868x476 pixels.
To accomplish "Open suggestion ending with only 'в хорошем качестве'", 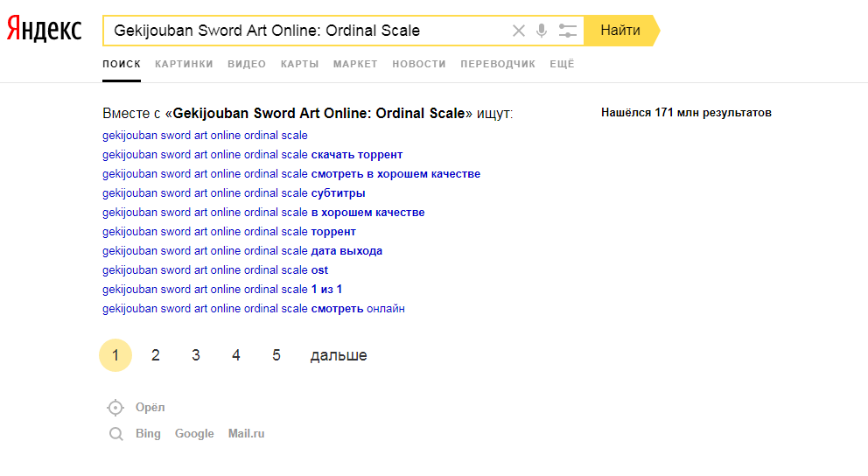I will (263, 213).
